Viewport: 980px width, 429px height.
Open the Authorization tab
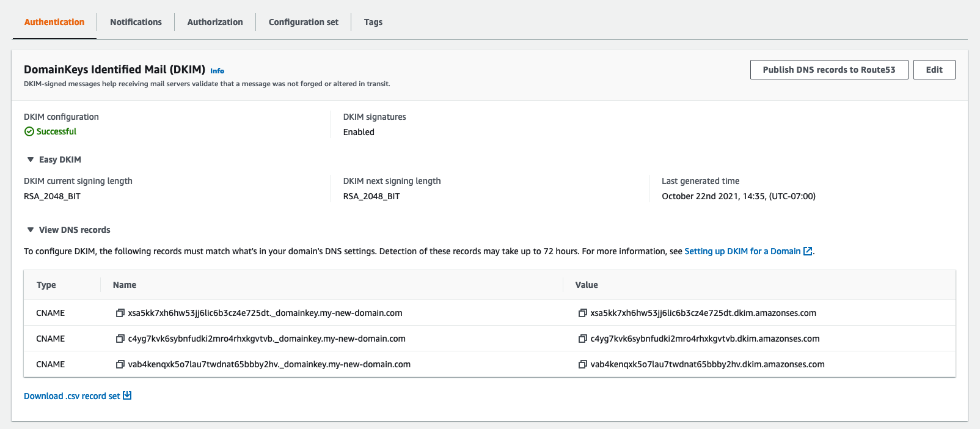(215, 22)
